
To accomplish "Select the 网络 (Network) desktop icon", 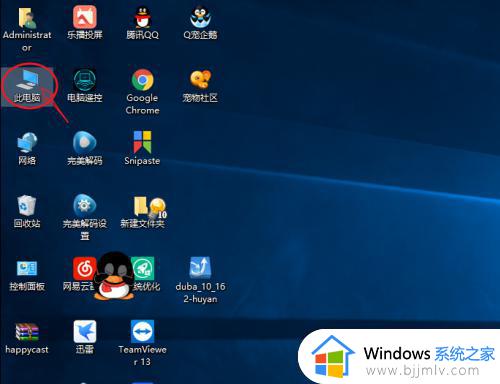I will (27, 143).
